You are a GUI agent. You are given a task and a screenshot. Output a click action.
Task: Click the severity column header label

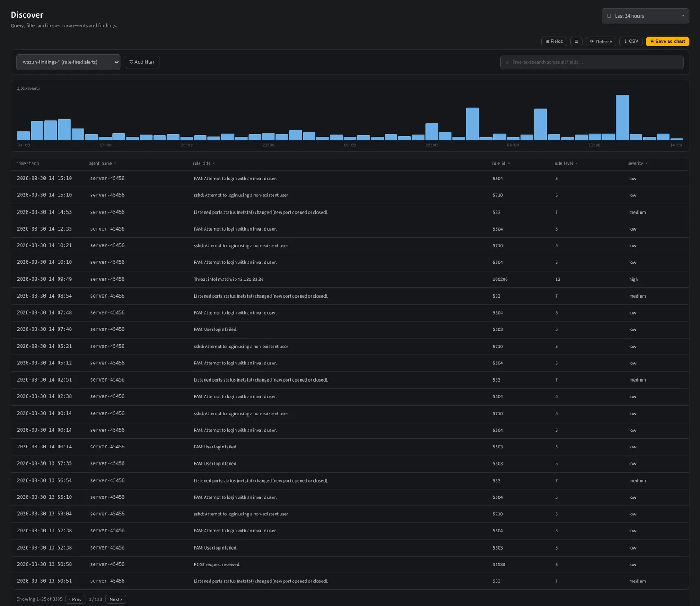click(635, 164)
